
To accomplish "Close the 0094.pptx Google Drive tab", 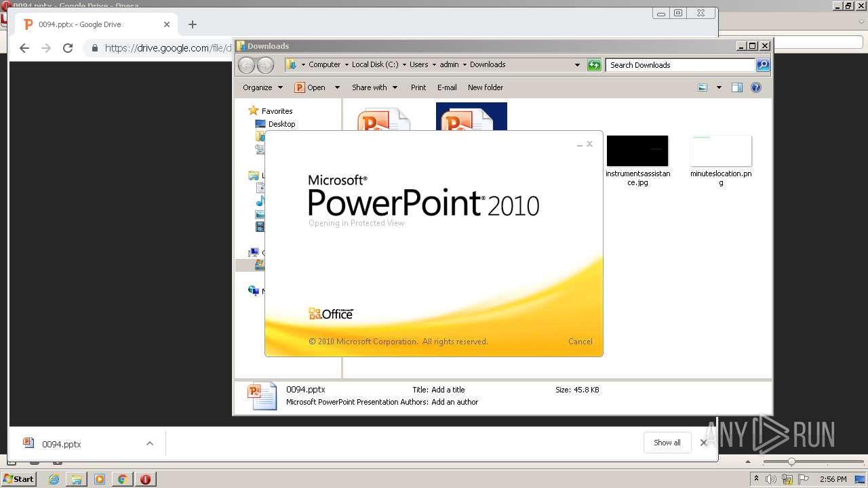I will point(167,24).
